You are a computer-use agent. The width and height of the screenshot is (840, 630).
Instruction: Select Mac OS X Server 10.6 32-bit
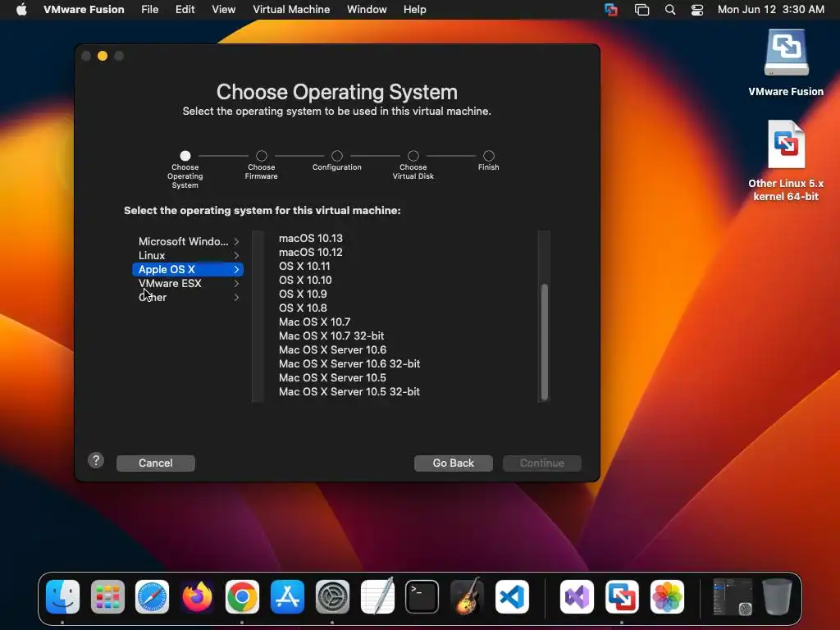[349, 363]
